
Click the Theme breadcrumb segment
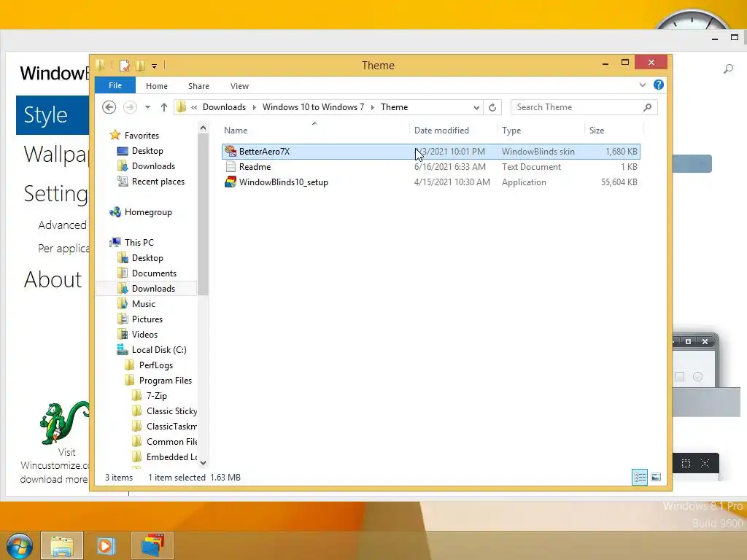(394, 107)
